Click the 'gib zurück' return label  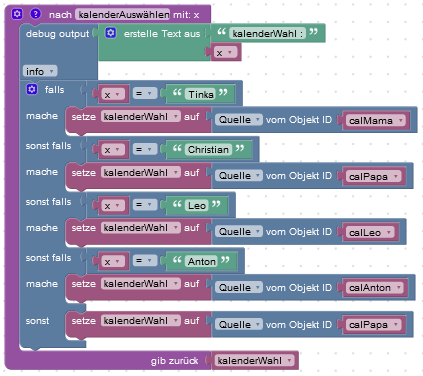[x=174, y=361]
